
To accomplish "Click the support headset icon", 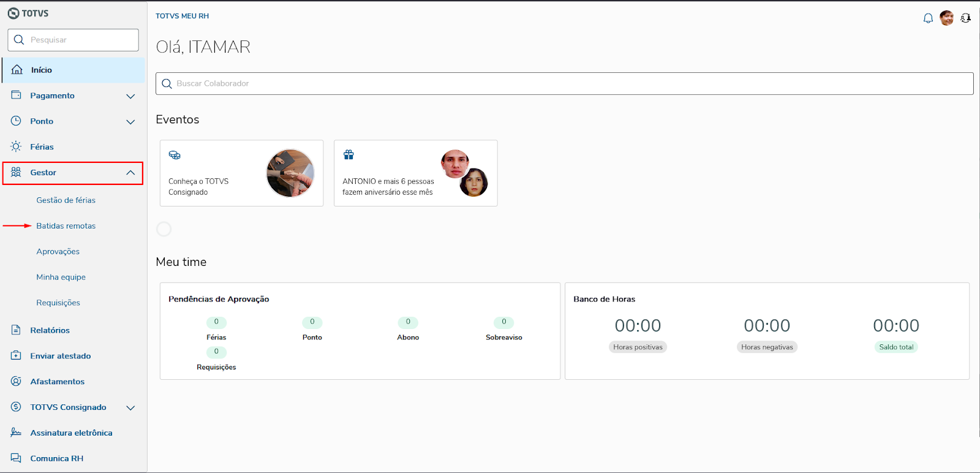I will (966, 18).
